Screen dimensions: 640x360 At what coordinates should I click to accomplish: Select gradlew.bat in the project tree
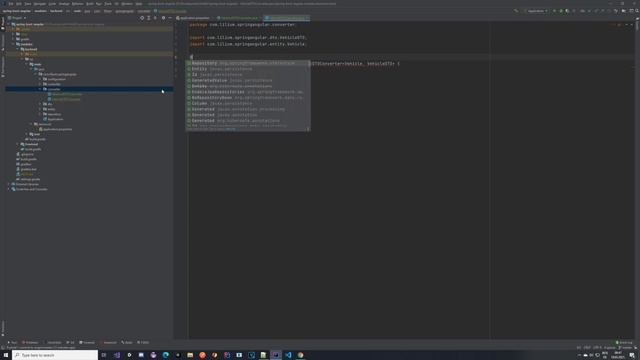(28, 169)
